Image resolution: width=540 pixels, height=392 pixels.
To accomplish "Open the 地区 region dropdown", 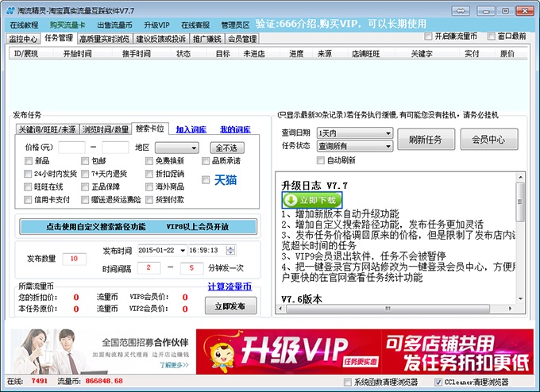I will click(177, 148).
